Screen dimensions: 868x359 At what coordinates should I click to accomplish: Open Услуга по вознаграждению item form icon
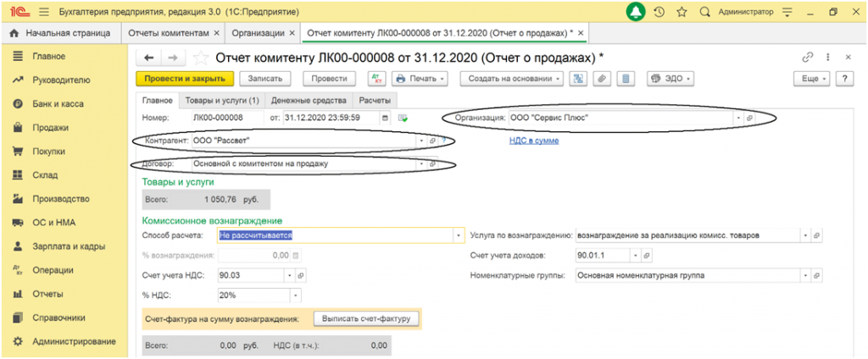816,235
